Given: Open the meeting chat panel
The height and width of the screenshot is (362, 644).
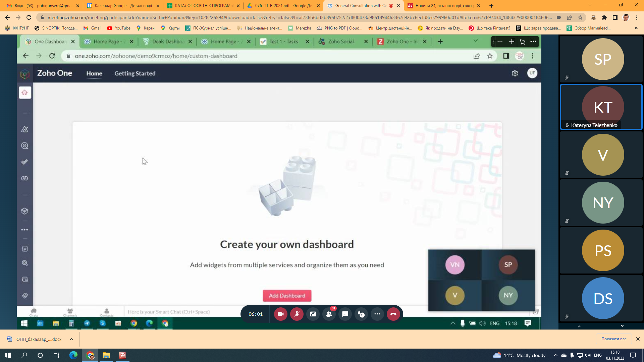Looking at the screenshot, I should coord(345,314).
